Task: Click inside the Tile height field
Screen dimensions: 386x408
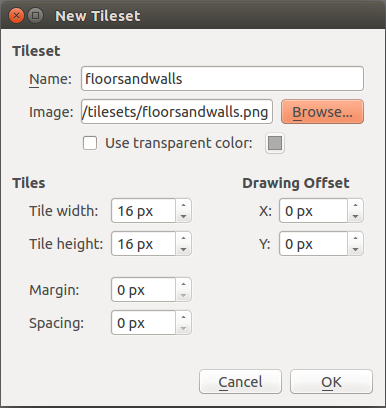Action: [144, 244]
